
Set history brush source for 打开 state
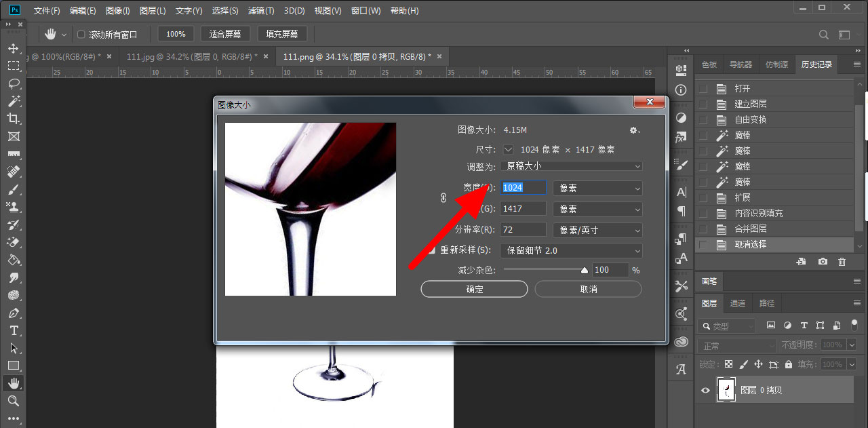(703, 88)
